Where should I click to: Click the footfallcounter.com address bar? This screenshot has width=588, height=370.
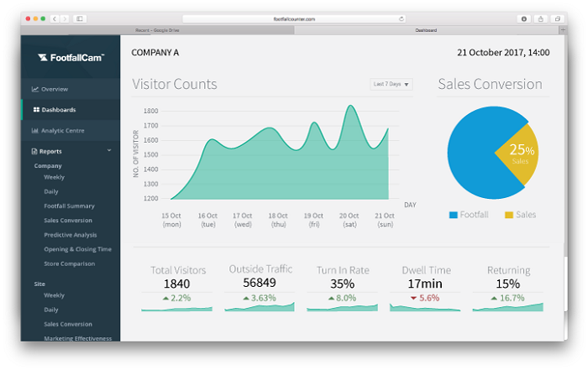pos(293,18)
